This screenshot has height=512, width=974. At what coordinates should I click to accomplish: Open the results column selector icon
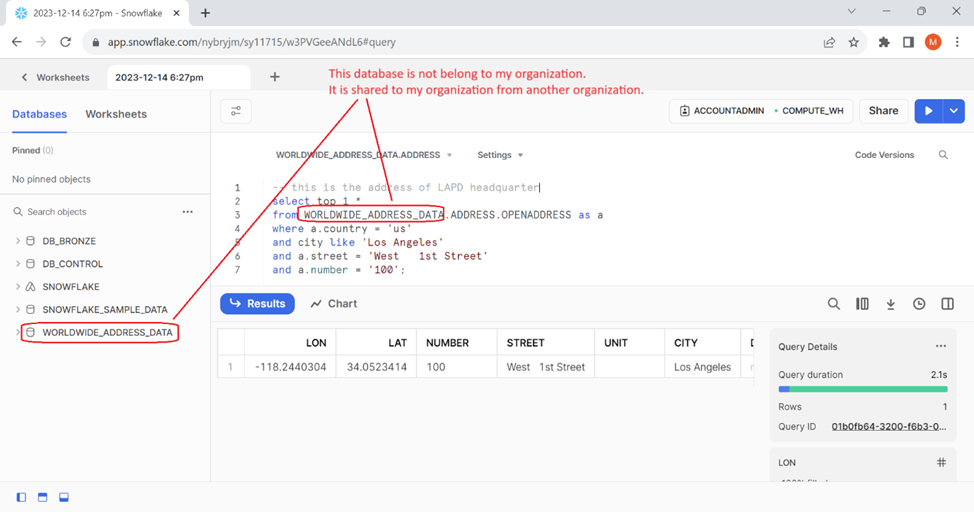coord(862,304)
